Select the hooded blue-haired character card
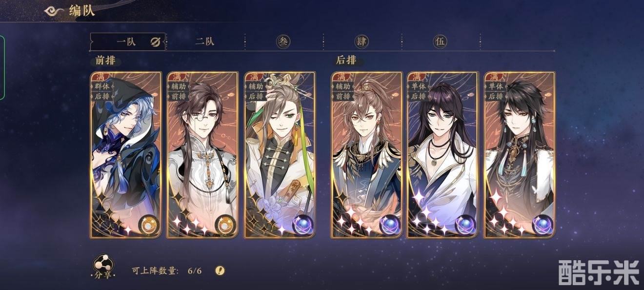The height and width of the screenshot is (290, 644). (126, 155)
